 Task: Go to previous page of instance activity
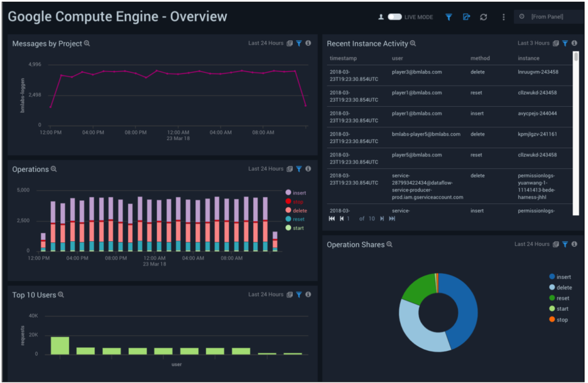click(x=342, y=219)
